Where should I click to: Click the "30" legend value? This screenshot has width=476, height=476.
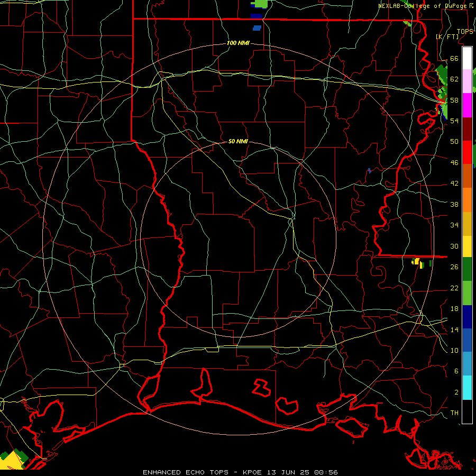[454, 246]
